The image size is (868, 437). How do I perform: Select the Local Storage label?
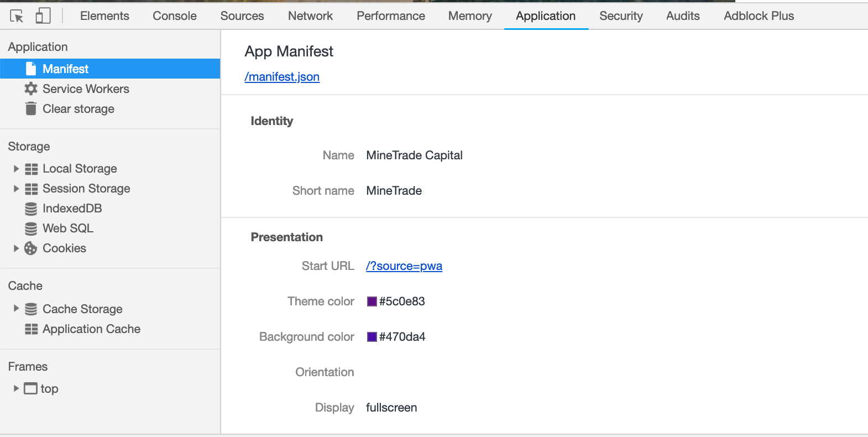pos(80,169)
